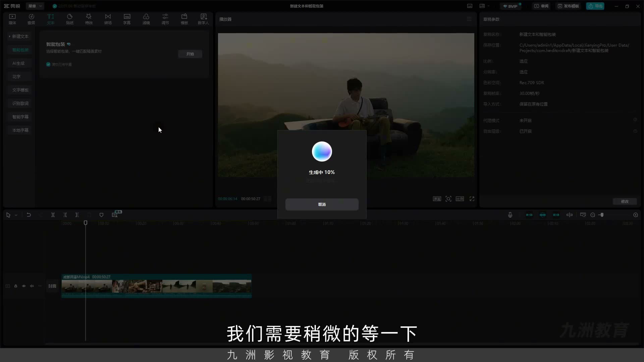Toggle auto snapping
The image size is (644, 362).
coord(543,215)
